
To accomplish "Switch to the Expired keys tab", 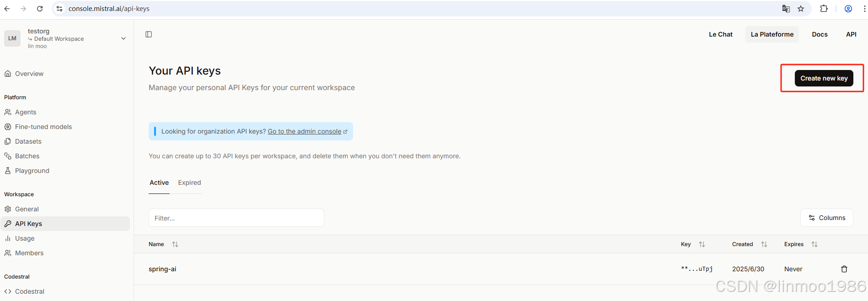I will 189,183.
